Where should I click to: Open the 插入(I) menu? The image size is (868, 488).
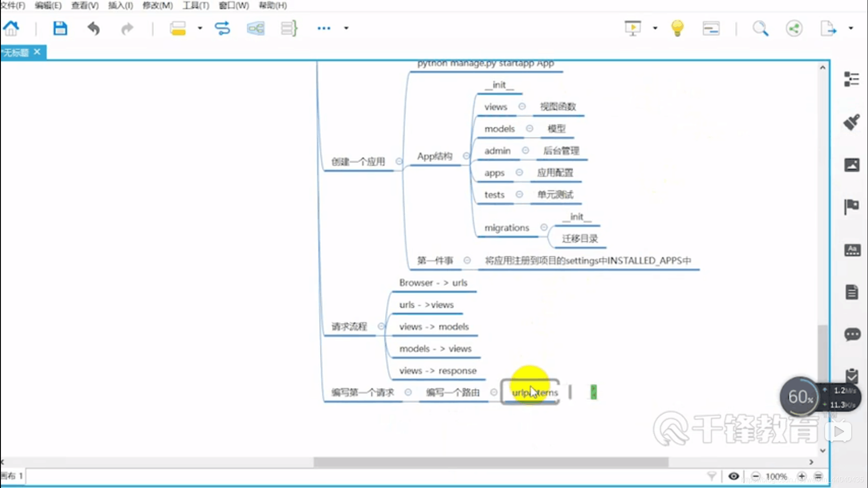point(121,5)
